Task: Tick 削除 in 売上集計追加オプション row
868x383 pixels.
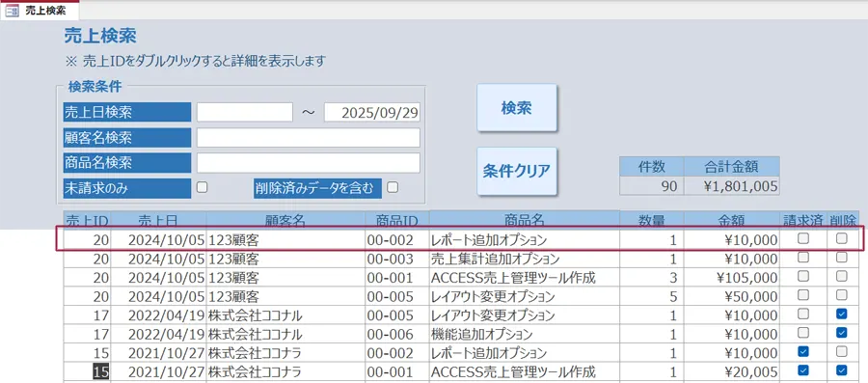Action: click(x=841, y=258)
